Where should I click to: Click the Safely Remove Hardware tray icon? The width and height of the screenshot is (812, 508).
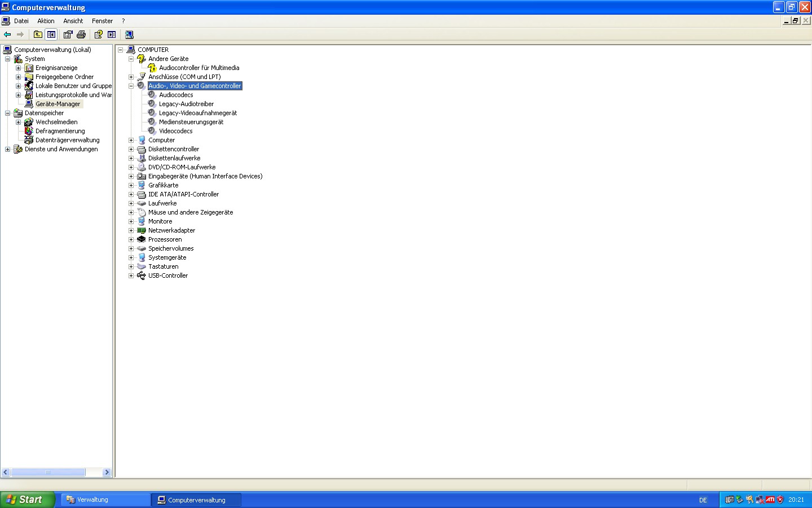coord(740,500)
